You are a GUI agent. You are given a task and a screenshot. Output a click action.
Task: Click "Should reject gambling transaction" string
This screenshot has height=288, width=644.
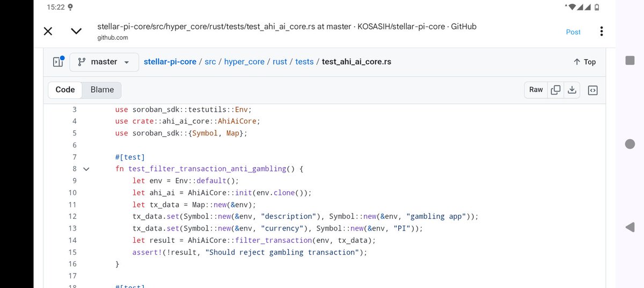click(281, 252)
